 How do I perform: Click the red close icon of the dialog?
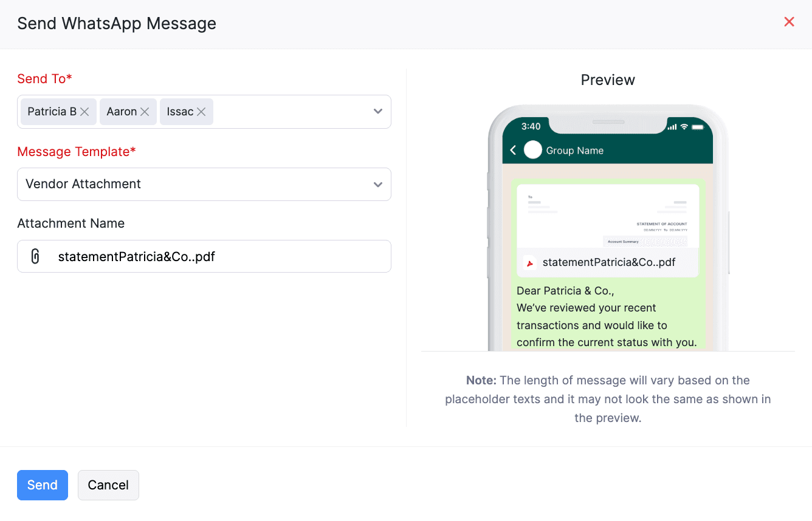(789, 21)
